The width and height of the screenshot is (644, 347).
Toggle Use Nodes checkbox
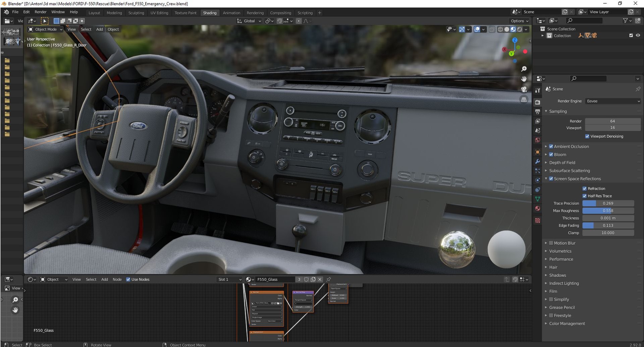click(128, 280)
